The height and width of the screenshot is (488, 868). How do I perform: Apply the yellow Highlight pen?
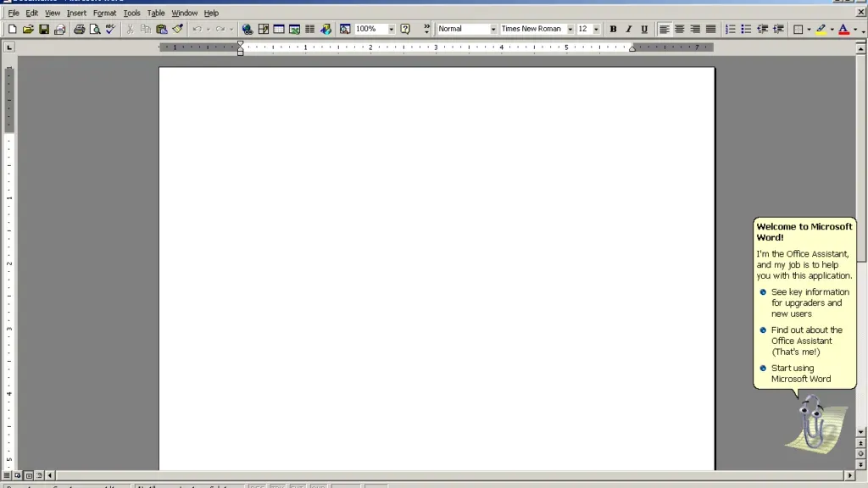pos(821,30)
